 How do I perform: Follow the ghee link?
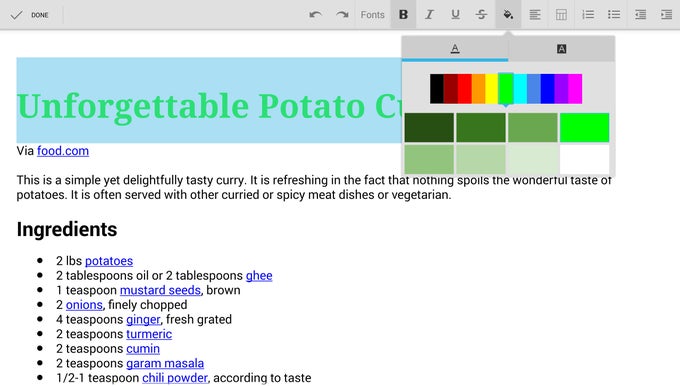pyautogui.click(x=259, y=276)
